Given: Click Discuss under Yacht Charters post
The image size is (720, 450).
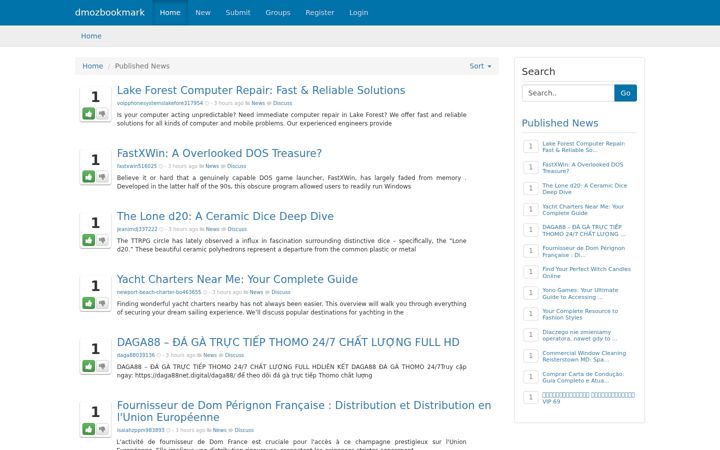Looking at the screenshot, I should click(x=281, y=292).
